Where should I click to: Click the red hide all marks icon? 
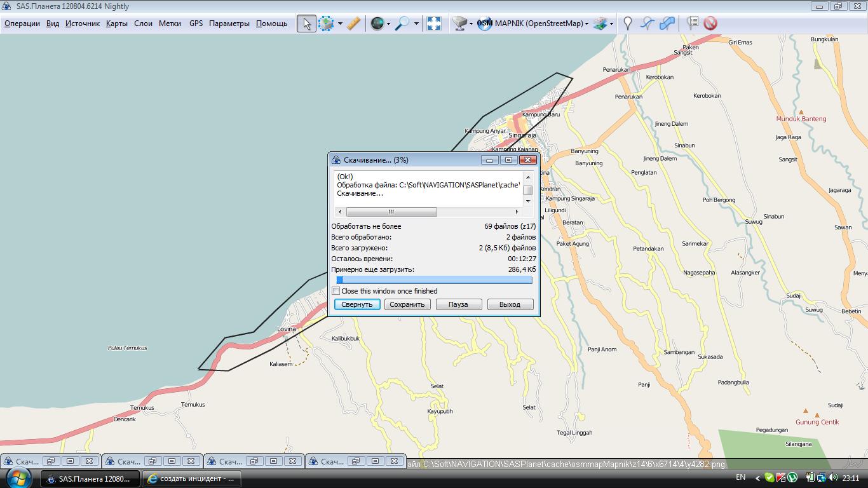(x=710, y=24)
